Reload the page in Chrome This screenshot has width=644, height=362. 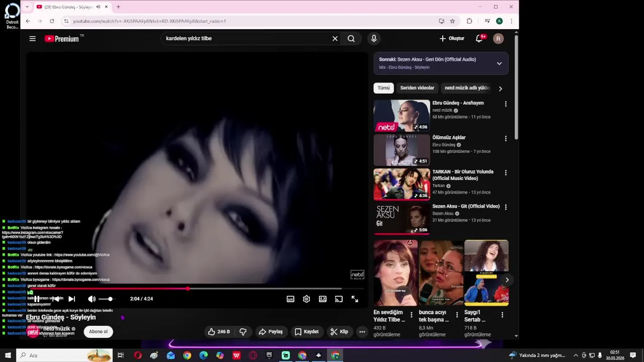click(52, 21)
